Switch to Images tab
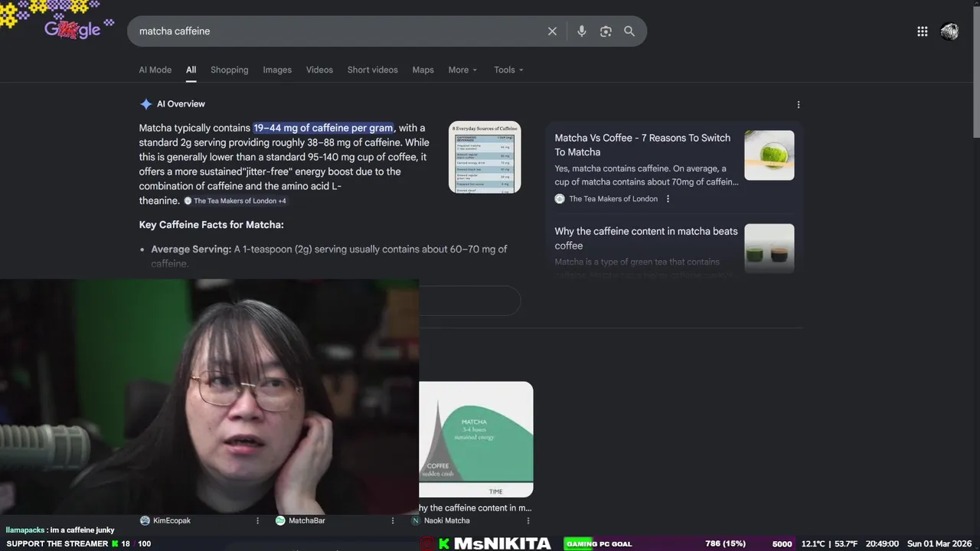Image resolution: width=980 pixels, height=551 pixels. pos(277,70)
